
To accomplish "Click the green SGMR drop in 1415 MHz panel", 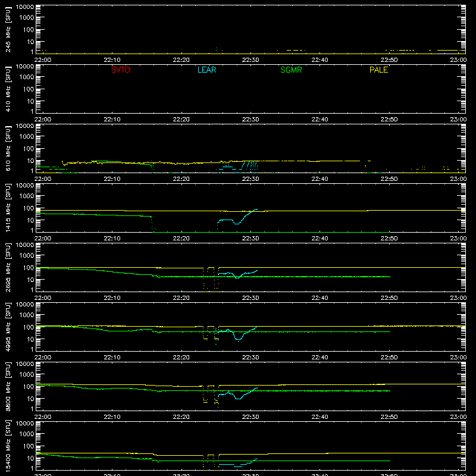I will pos(152,224).
